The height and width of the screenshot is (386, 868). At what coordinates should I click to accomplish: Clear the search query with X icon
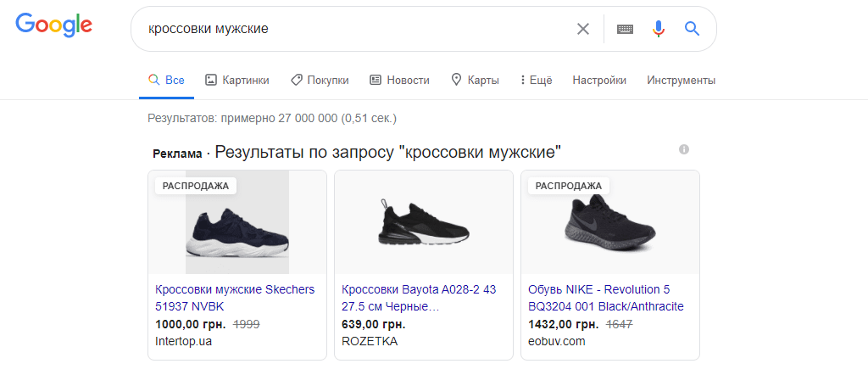pyautogui.click(x=583, y=29)
